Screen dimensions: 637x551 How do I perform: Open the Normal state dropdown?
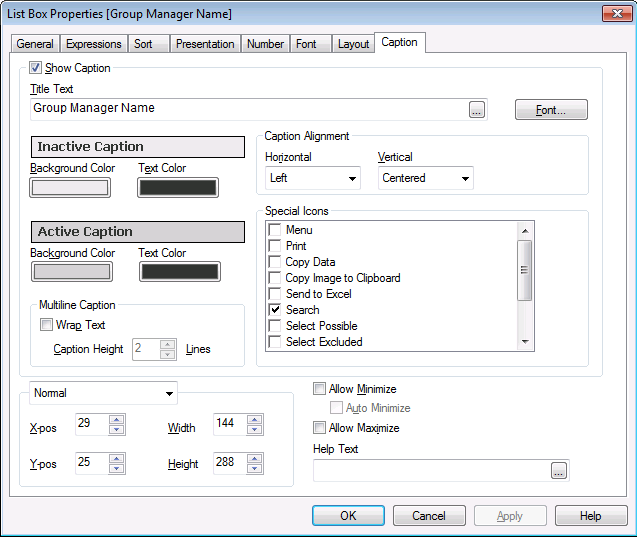click(x=103, y=393)
